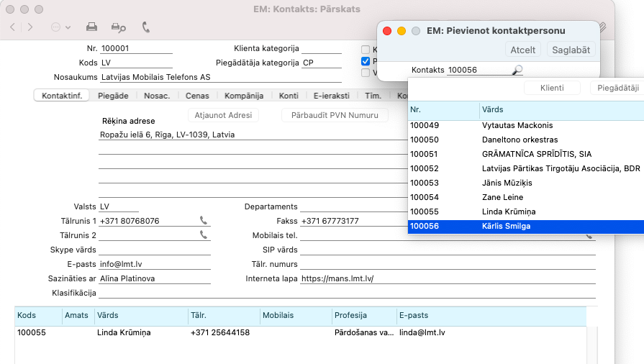The width and height of the screenshot is (644, 364).
Task: Click the phone icon next to Tālrunis 1
Action: [x=204, y=221]
